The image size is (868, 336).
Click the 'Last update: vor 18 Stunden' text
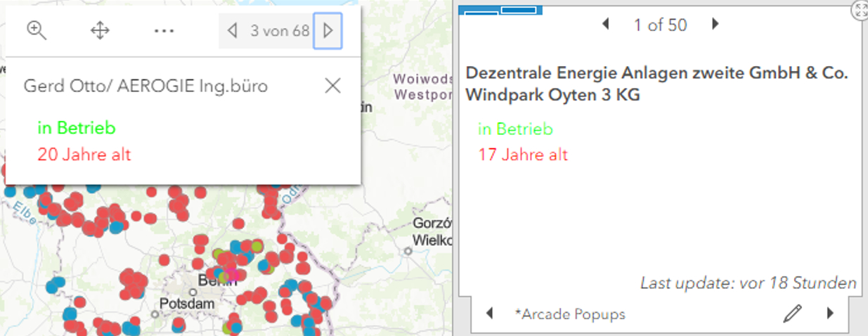coord(749,283)
